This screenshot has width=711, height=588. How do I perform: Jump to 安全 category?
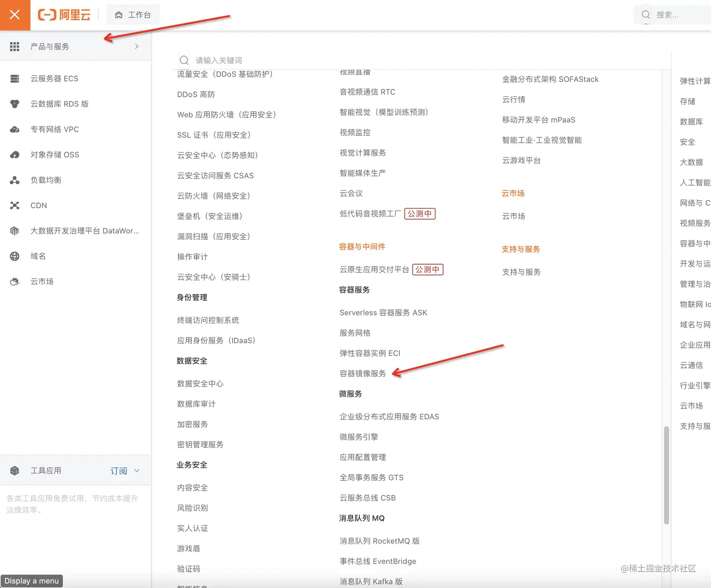tap(687, 141)
